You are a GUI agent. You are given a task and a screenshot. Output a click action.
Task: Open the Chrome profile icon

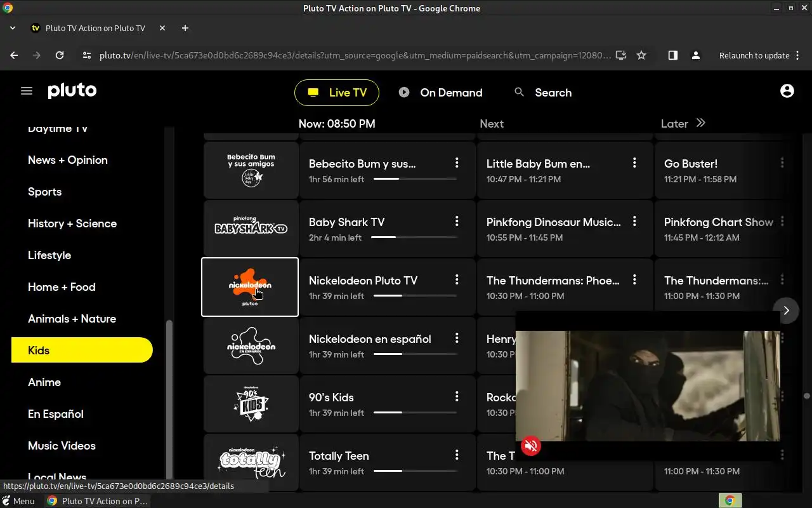[696, 55]
